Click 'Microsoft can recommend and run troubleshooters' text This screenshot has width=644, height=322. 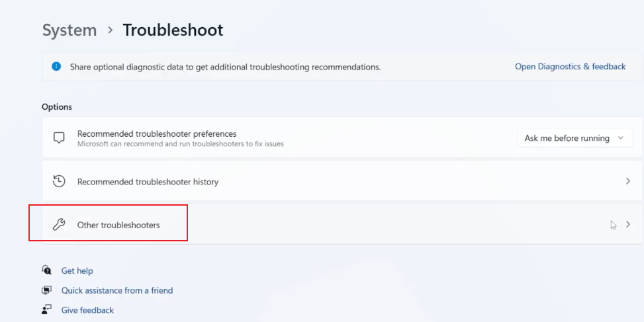[180, 144]
